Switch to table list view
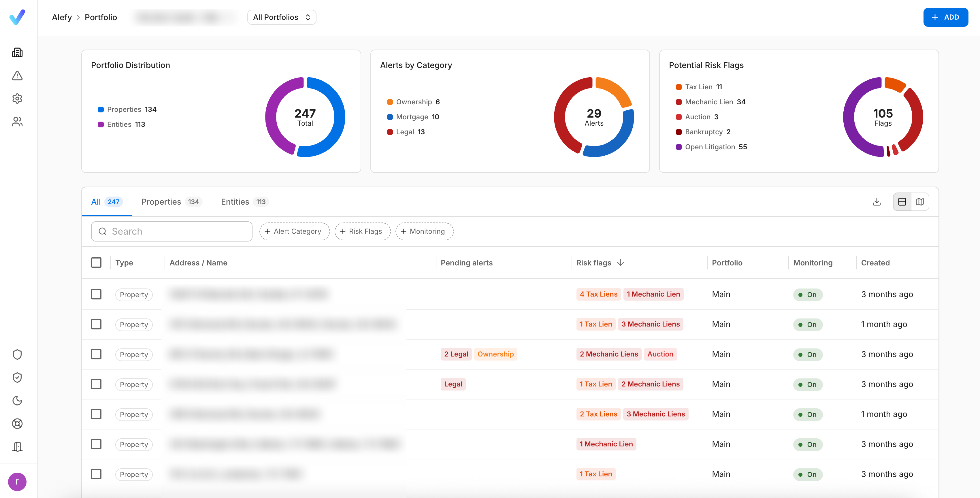 [902, 202]
